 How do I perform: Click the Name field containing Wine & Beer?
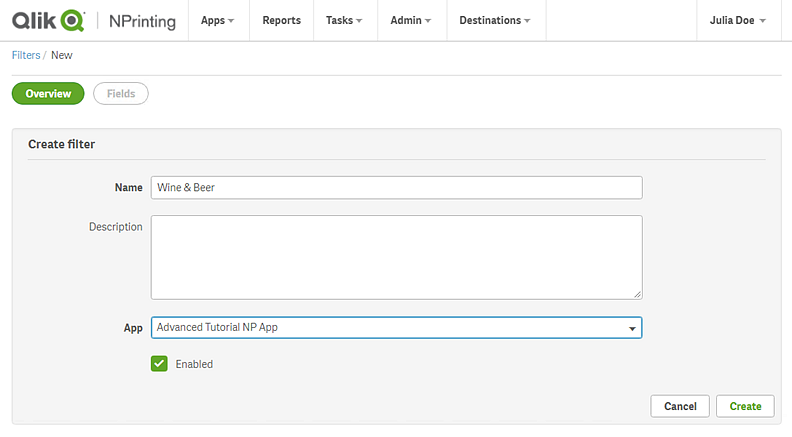tap(396, 188)
